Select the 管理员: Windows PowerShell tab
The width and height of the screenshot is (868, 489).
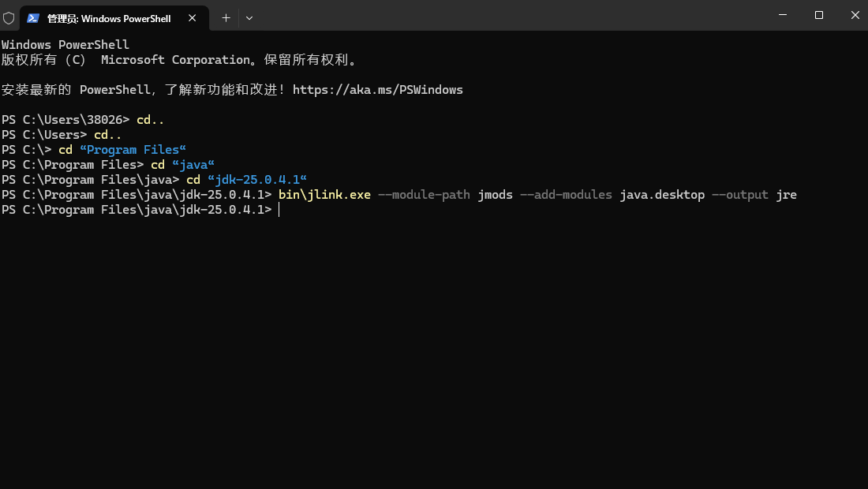click(114, 18)
